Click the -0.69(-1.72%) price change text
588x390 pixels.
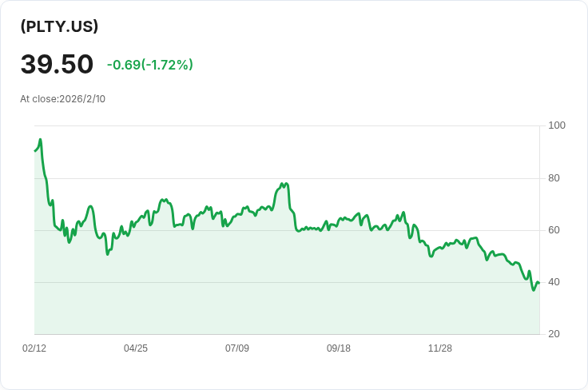(150, 65)
